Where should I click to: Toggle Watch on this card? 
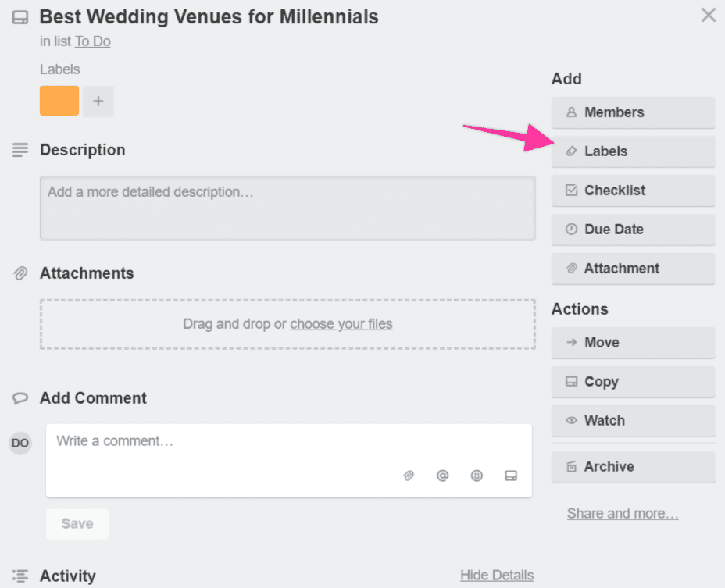coord(633,421)
